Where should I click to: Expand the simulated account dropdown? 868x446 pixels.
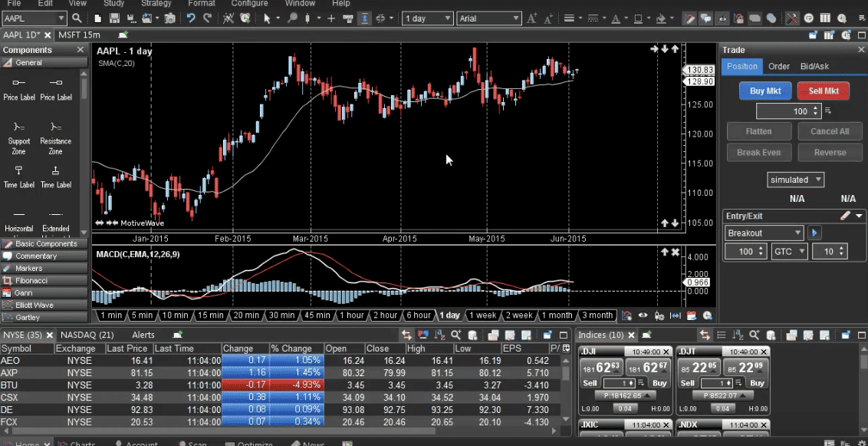tap(818, 180)
